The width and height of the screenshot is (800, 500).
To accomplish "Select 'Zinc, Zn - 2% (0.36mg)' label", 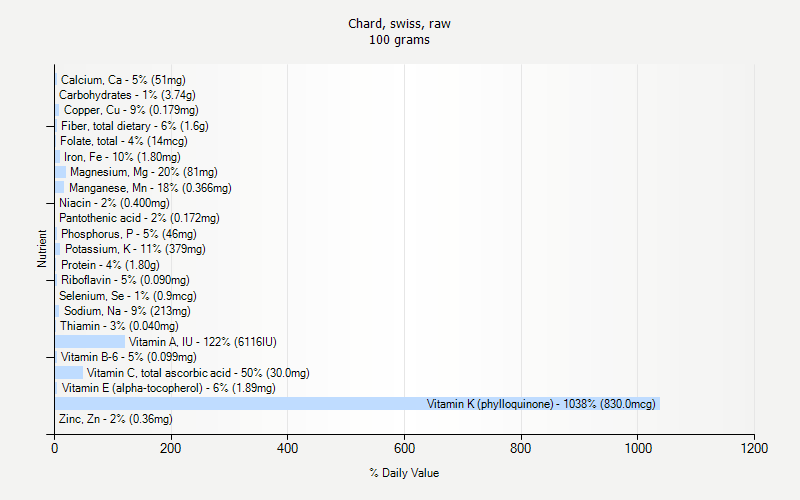I will tap(116, 419).
